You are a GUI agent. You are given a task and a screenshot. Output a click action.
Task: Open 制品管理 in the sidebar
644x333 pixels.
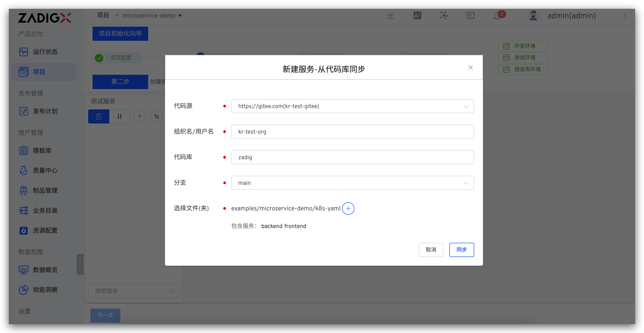coord(44,191)
